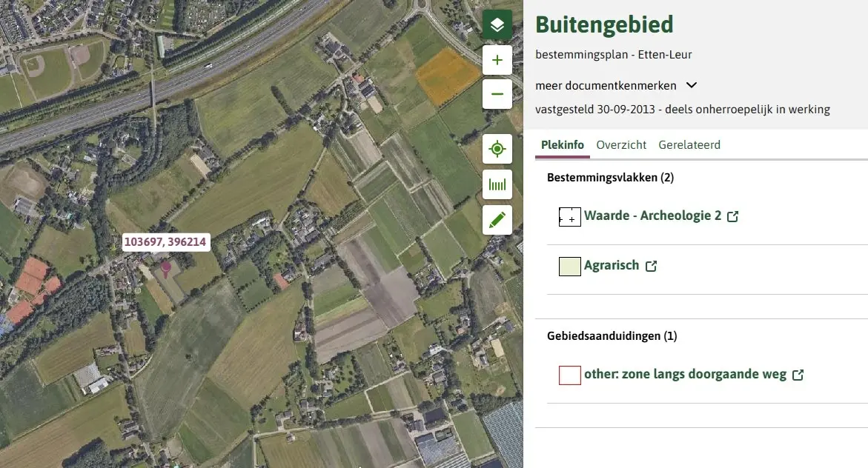The width and height of the screenshot is (868, 468).
Task: Select the pencil draw tool
Action: pos(497,220)
